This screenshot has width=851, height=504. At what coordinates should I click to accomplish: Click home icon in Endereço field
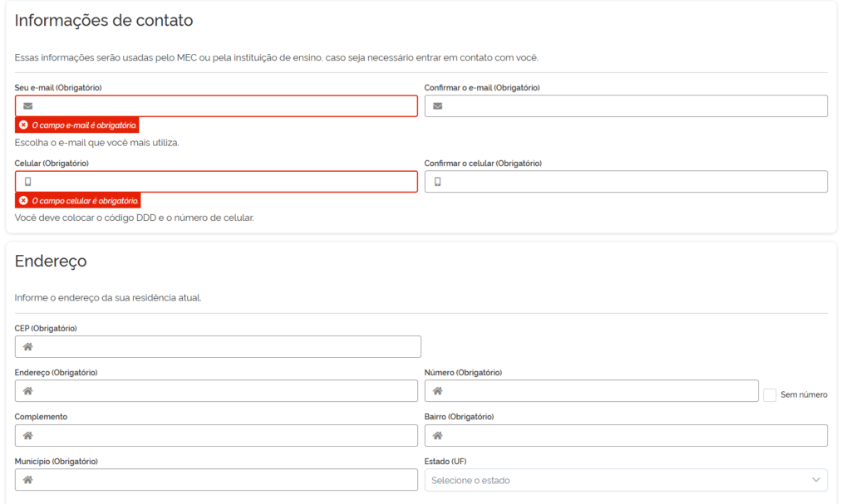click(x=27, y=391)
